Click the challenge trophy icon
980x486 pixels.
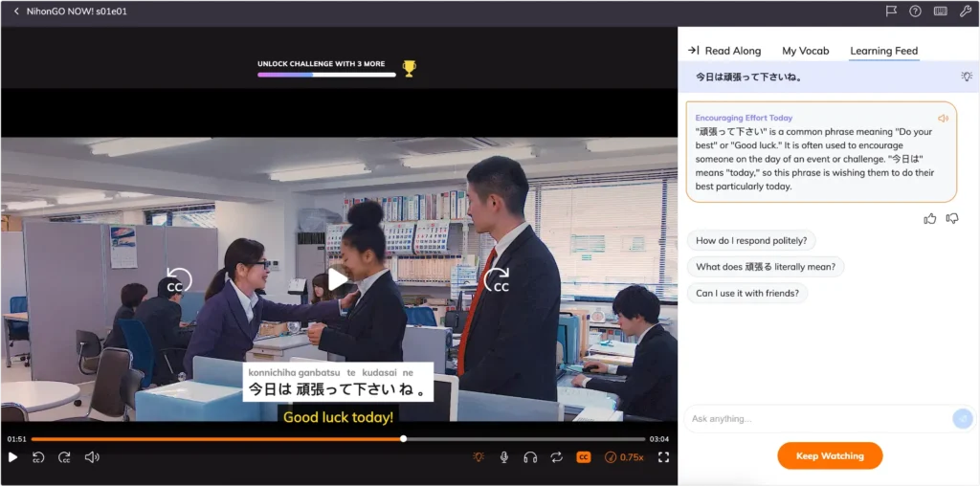pyautogui.click(x=409, y=69)
